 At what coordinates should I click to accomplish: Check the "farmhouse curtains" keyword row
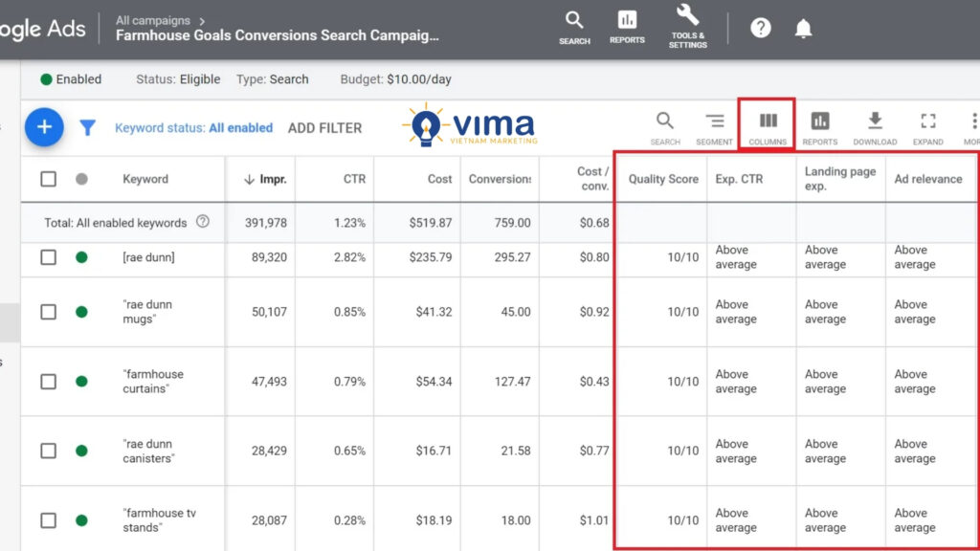pyautogui.click(x=48, y=381)
